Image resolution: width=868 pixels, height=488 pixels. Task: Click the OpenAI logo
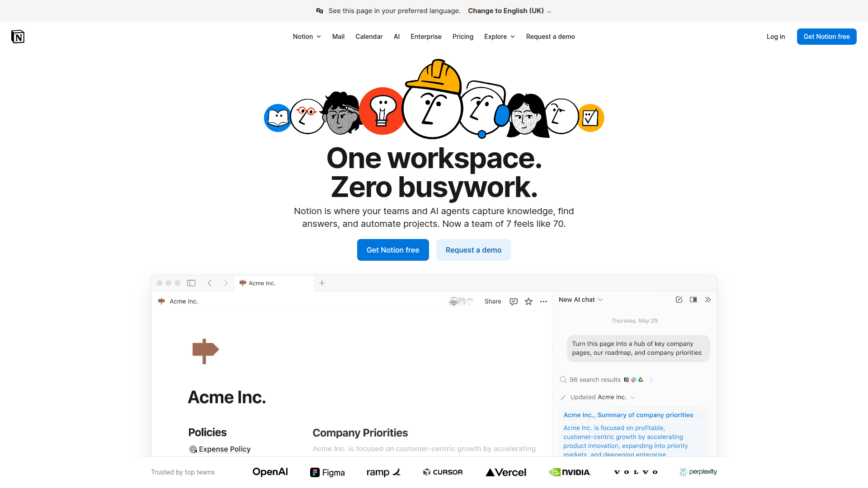click(x=270, y=472)
